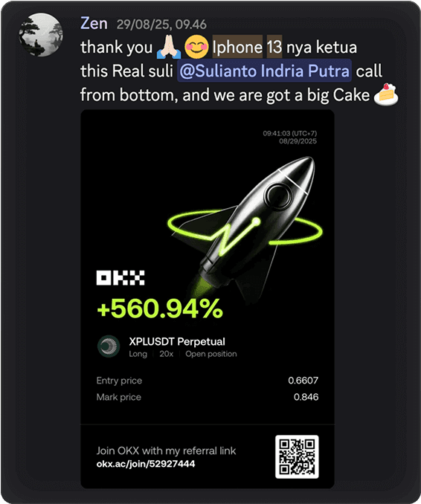
Task: Click the cake slice emoji
Action: click(x=386, y=95)
